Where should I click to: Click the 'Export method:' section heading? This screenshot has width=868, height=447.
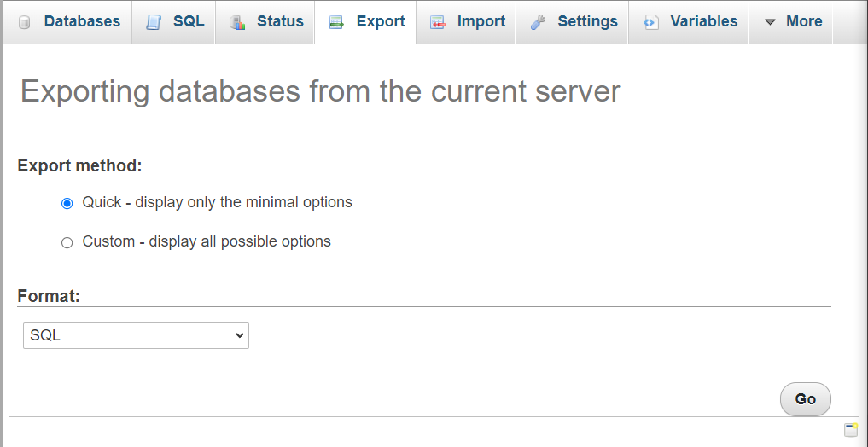pyautogui.click(x=79, y=165)
